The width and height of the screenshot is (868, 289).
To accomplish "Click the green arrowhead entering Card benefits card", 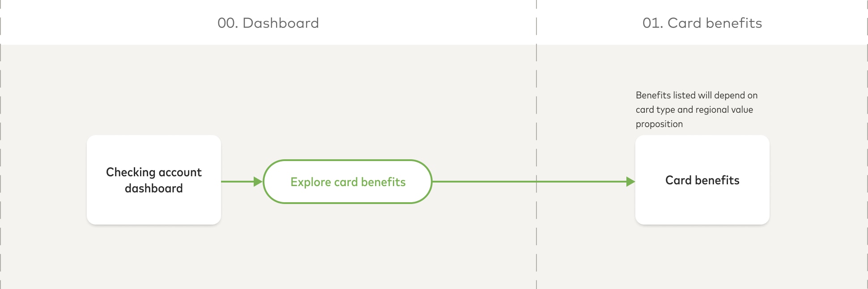I will pyautogui.click(x=630, y=182).
